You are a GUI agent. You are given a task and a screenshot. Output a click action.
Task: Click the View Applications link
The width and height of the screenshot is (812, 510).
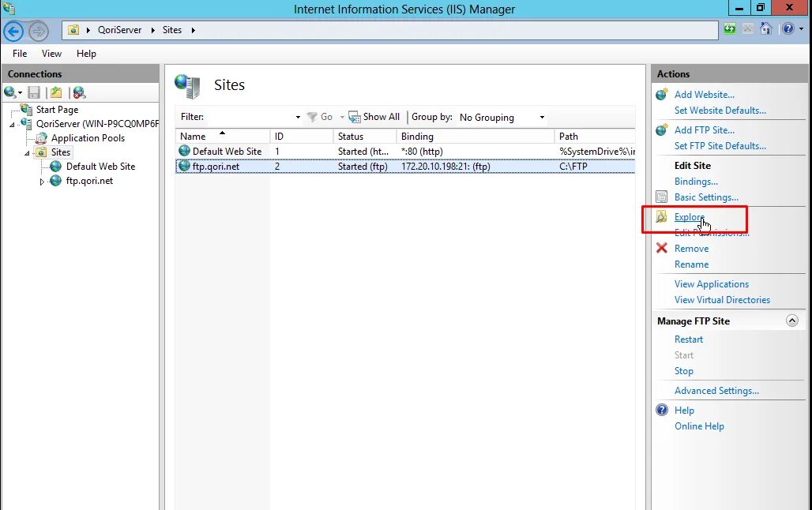712,284
